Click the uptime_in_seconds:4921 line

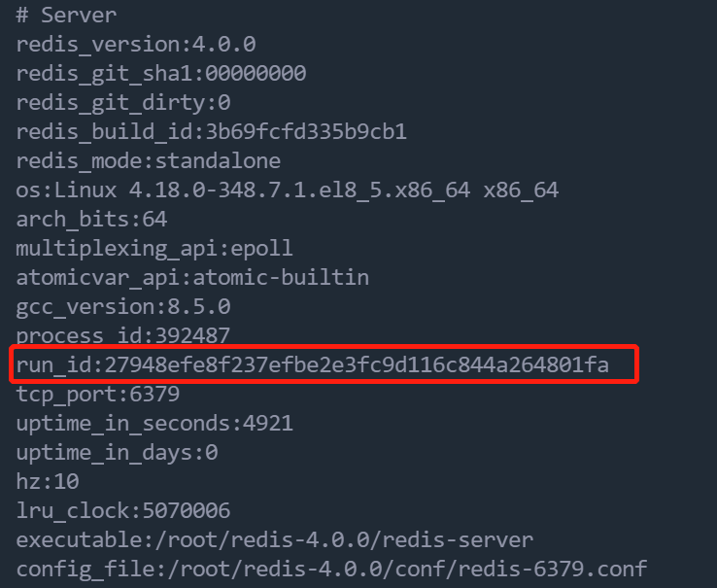point(154,424)
